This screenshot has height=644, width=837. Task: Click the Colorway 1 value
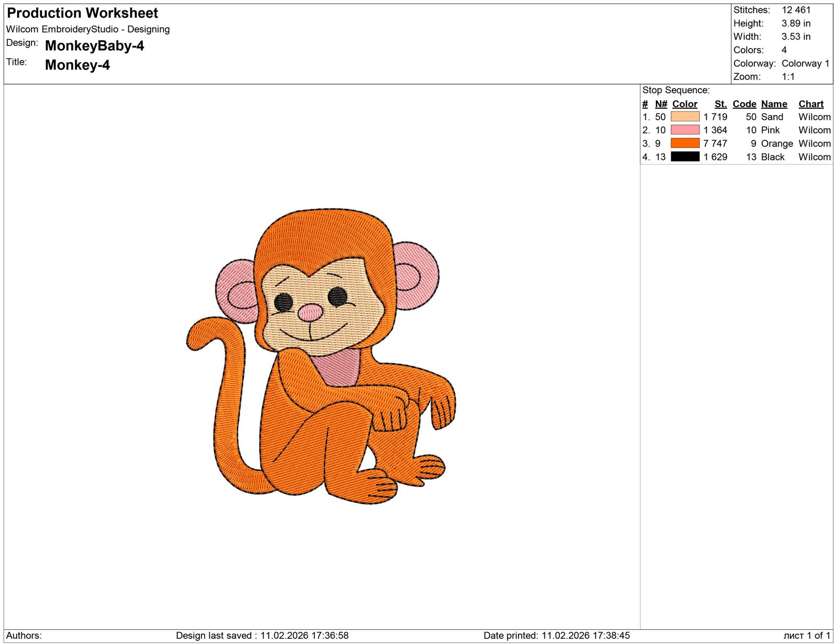805,63
